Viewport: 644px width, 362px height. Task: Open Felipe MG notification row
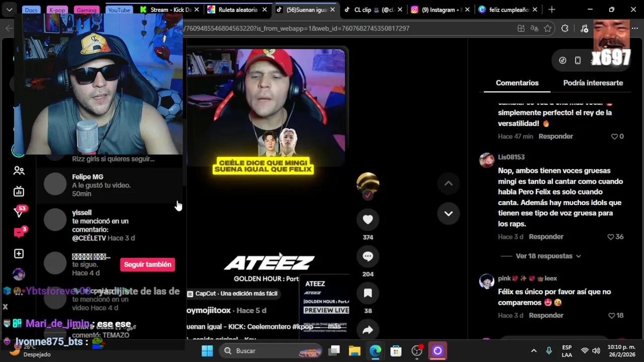point(112,185)
